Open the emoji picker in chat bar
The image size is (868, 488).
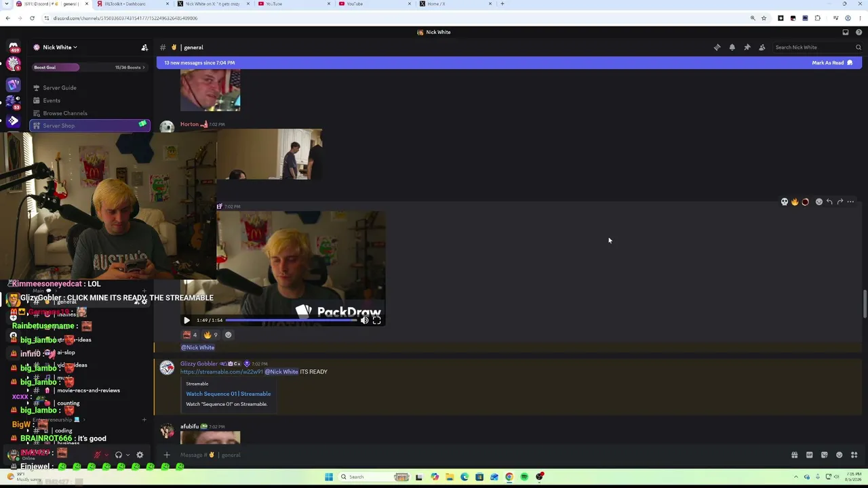[x=840, y=455]
